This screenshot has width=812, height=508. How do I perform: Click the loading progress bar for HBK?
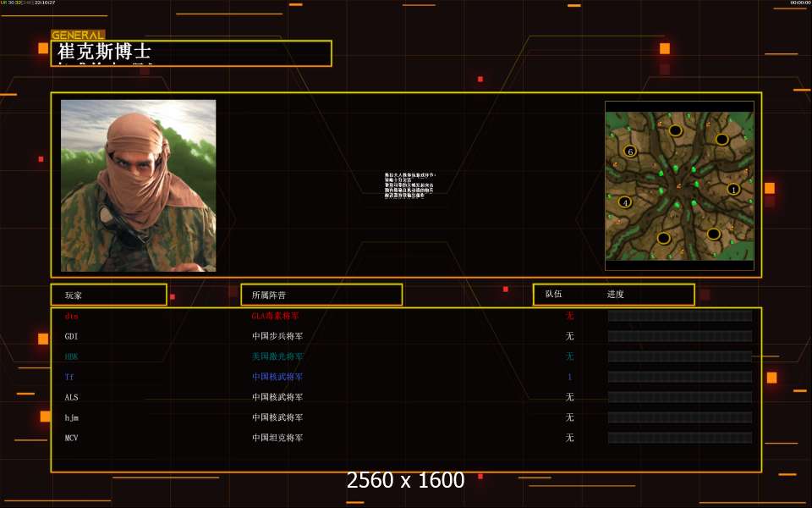(680, 356)
